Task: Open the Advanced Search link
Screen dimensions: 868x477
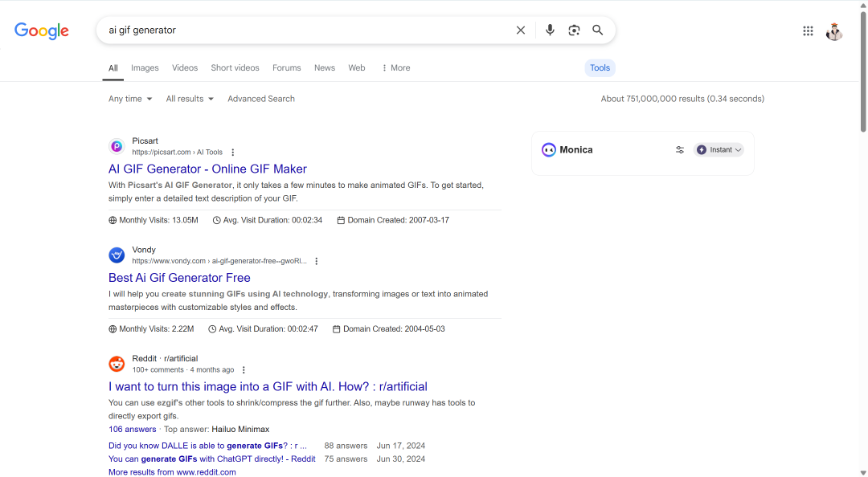Action: pyautogui.click(x=261, y=99)
